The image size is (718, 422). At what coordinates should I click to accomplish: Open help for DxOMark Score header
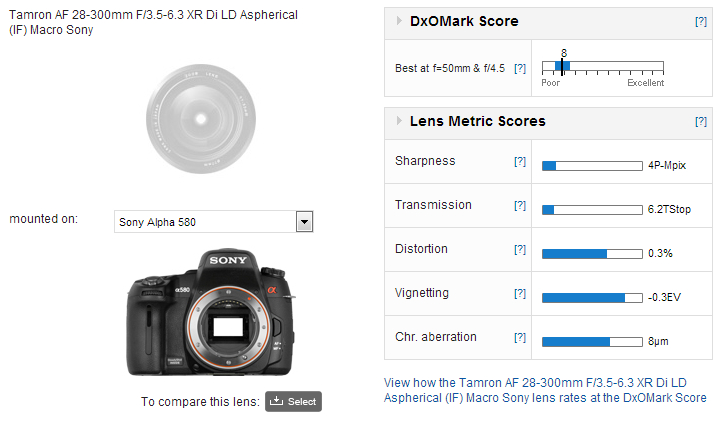tap(701, 22)
